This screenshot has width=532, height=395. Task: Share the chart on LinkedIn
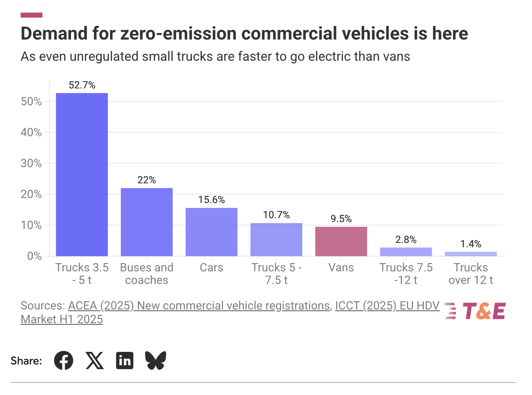pos(125,360)
